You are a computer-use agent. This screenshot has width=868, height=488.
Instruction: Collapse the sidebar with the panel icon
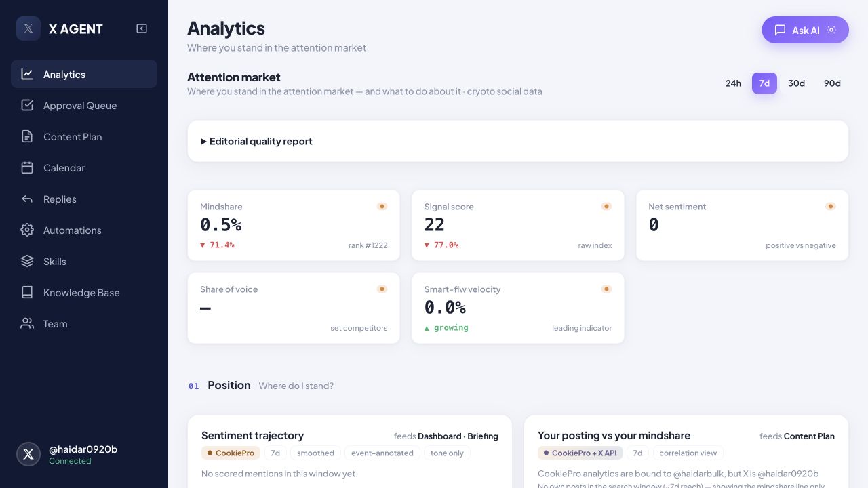coord(142,28)
